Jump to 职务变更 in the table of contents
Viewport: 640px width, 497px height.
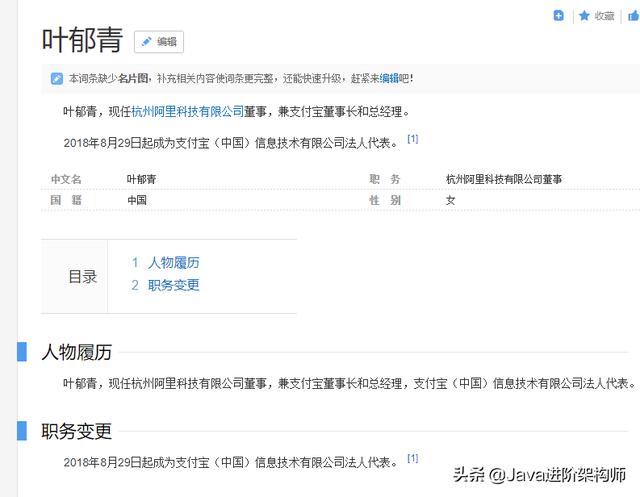coord(173,285)
